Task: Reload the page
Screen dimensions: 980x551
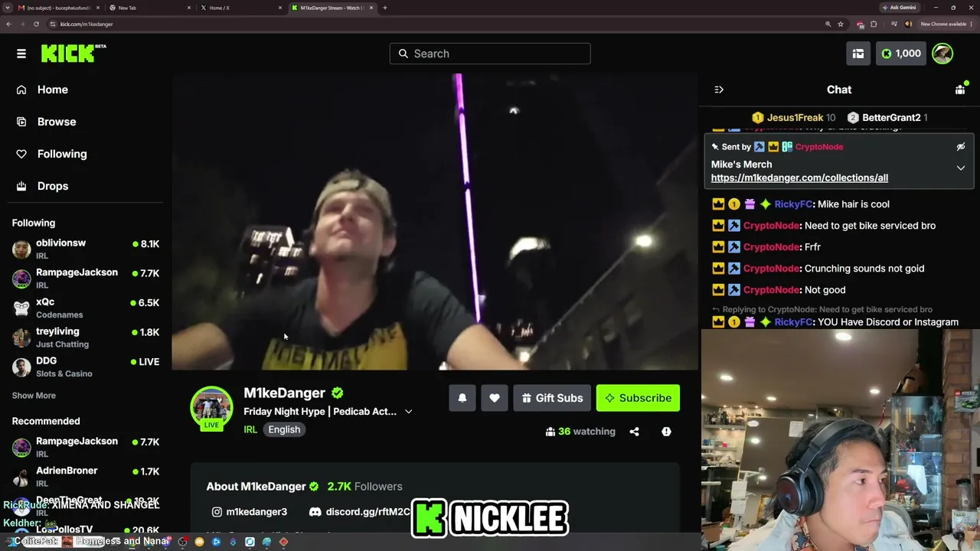Action: [x=36, y=24]
